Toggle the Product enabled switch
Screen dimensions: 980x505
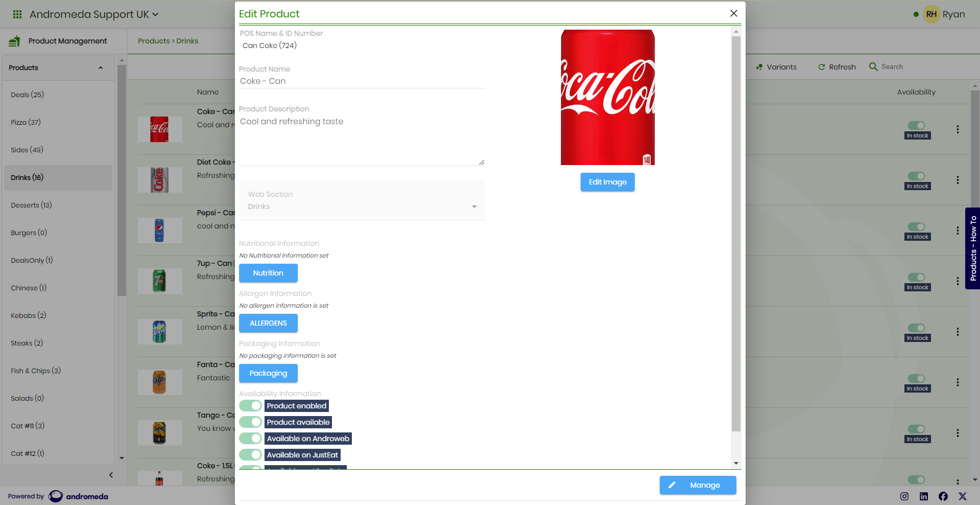coord(250,406)
